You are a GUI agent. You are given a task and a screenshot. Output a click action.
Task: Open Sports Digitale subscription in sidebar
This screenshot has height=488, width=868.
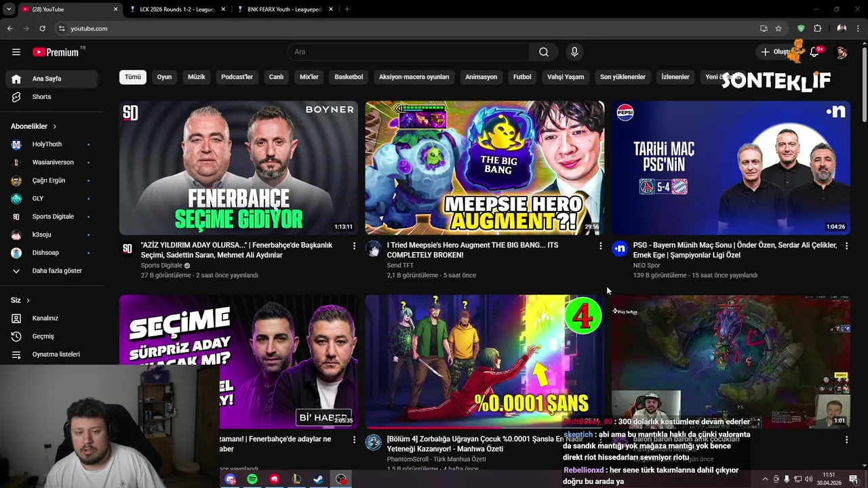[52, 217]
